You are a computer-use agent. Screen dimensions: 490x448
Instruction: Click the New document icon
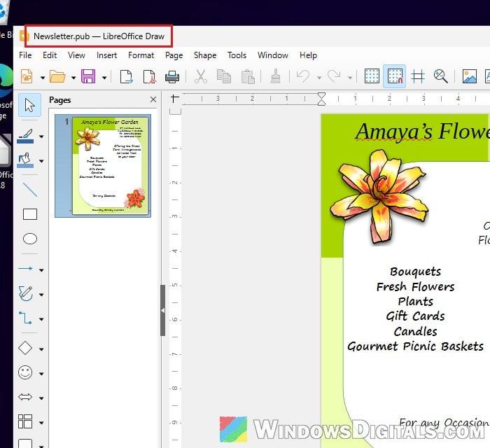click(27, 76)
